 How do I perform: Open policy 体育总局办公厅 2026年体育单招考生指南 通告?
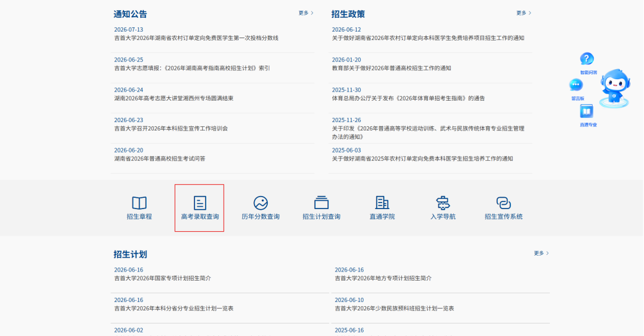tap(408, 98)
